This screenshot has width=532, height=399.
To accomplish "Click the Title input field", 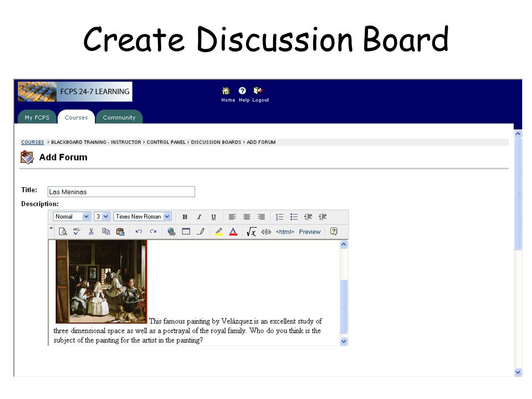I will 121,192.
